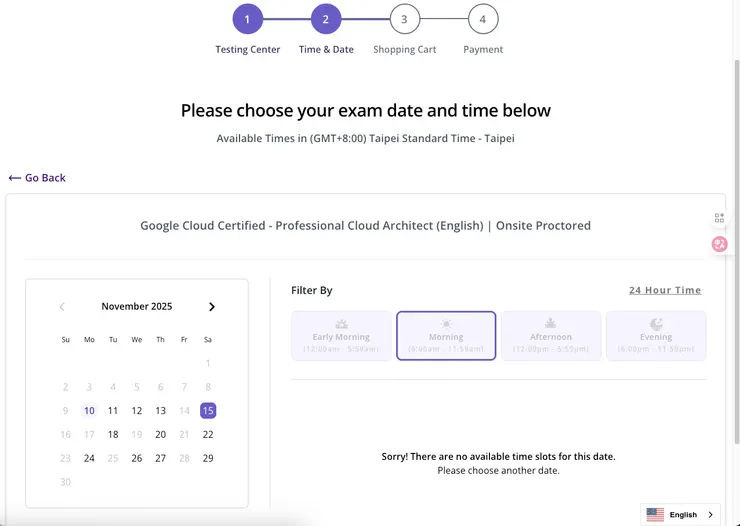Click step 1 Testing Center circle
740x526 pixels.
(x=247, y=19)
